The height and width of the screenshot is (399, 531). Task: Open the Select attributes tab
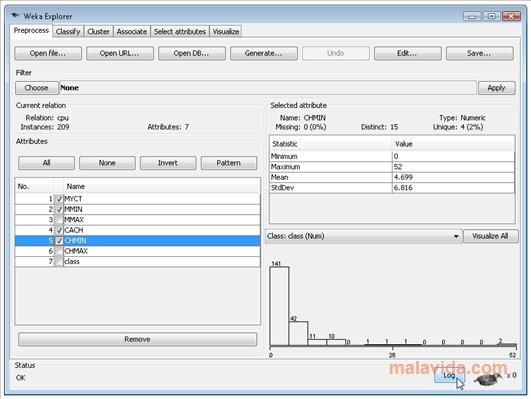[x=180, y=32]
